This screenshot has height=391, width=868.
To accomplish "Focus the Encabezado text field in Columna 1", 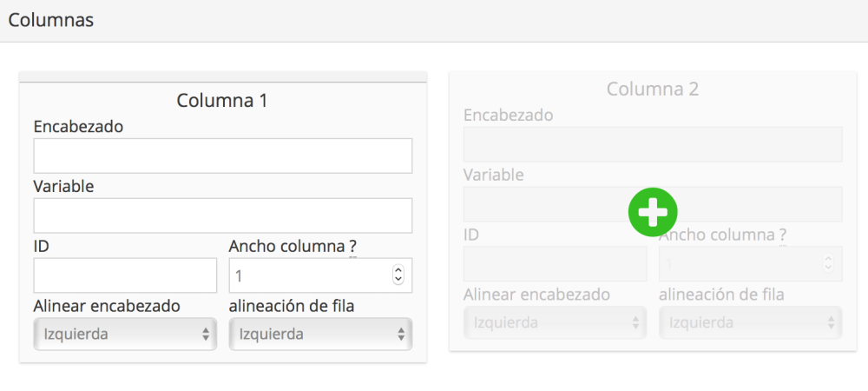I will point(222,156).
